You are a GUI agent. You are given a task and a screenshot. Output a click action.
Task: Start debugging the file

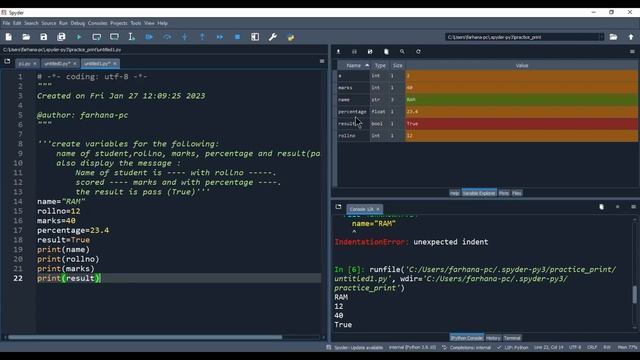coord(149,37)
